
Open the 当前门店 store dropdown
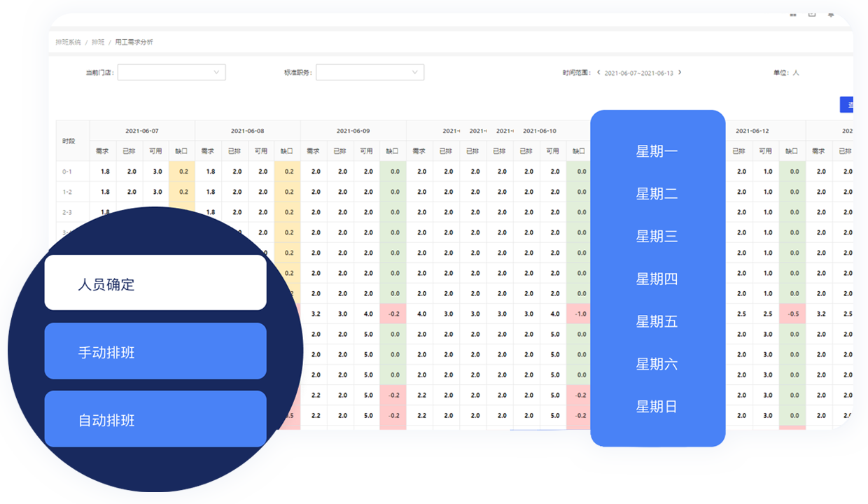171,72
